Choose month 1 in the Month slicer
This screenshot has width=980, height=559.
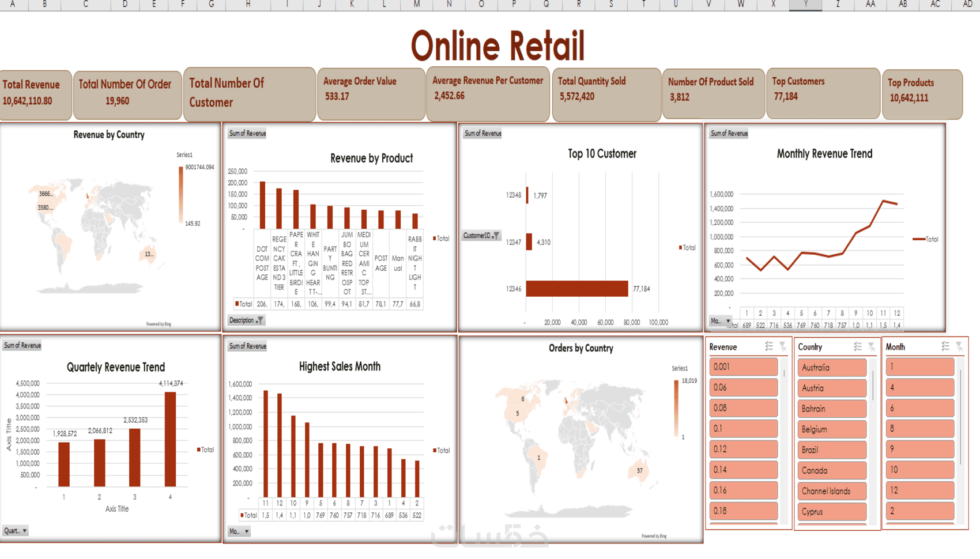pyautogui.click(x=920, y=367)
